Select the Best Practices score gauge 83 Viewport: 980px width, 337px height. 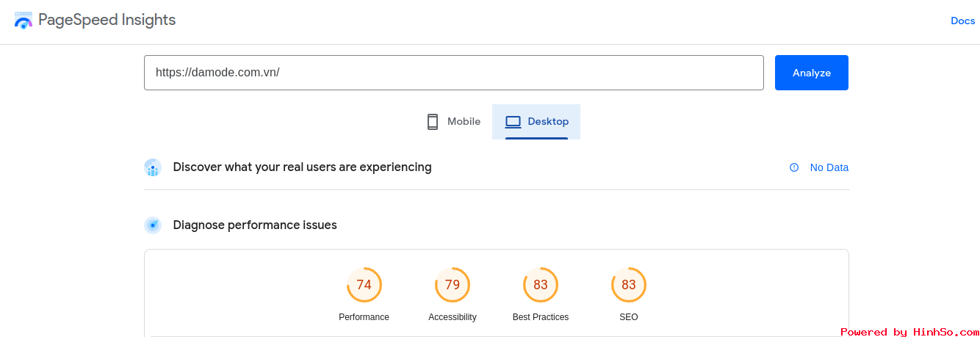541,285
